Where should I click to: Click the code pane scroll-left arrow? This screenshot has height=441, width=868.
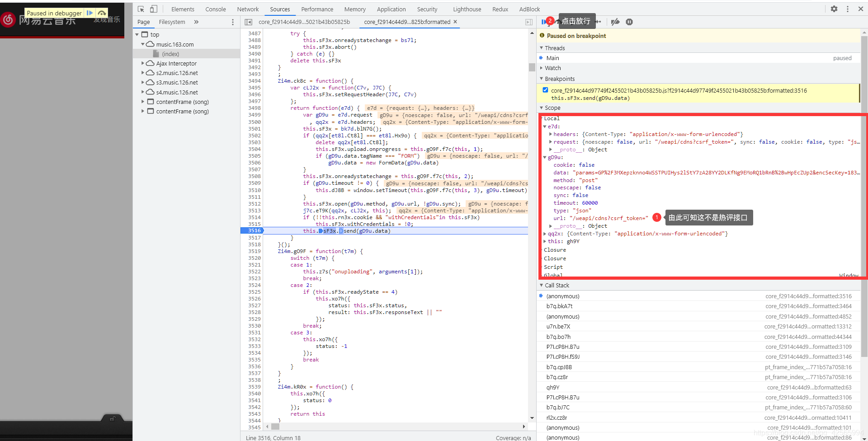point(267,427)
